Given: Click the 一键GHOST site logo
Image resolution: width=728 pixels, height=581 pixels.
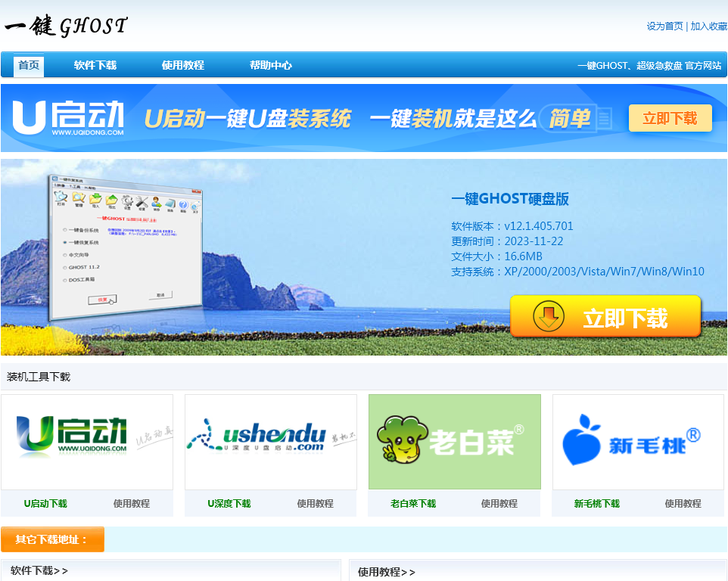Looking at the screenshot, I should click(x=66, y=26).
